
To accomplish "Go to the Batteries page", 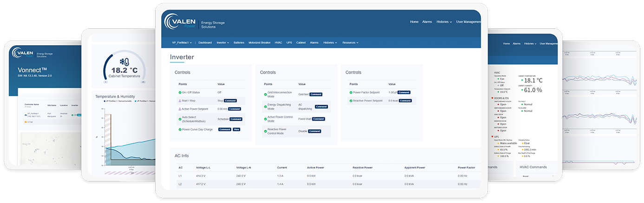I will click(239, 42).
